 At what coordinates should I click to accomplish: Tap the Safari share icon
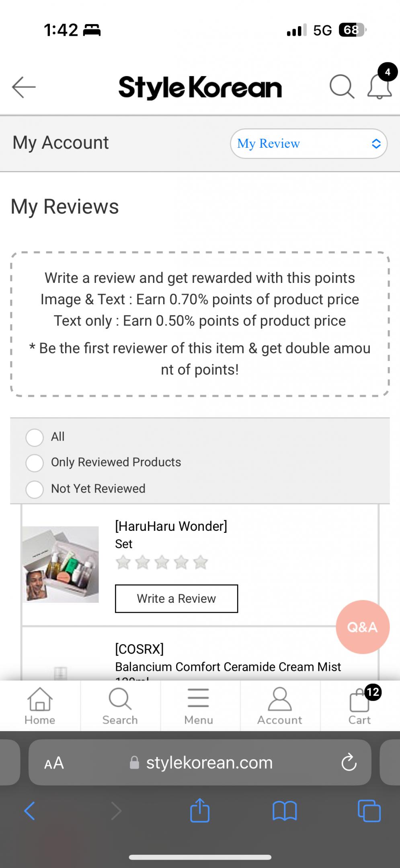[x=200, y=810]
